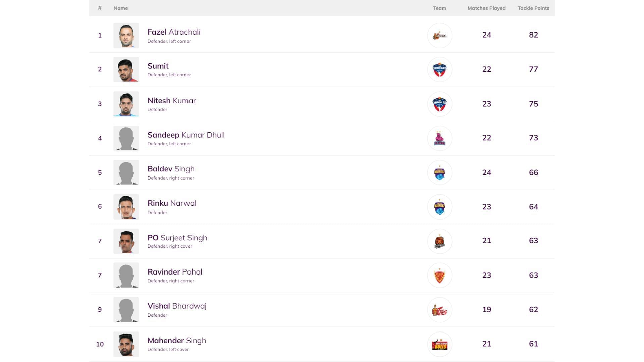Open Rinku Narwal's player name link
644x362 pixels.
coord(172,203)
